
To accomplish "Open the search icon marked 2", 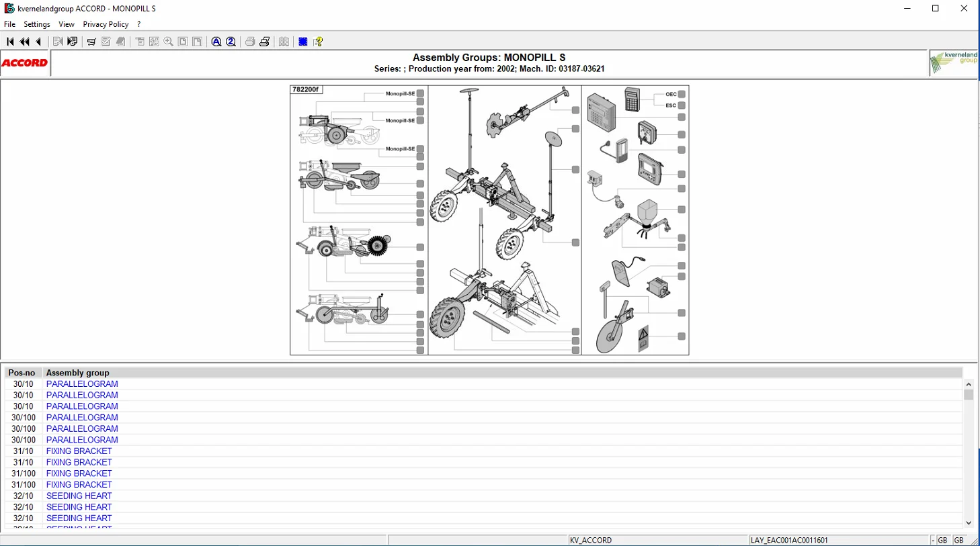I will click(231, 42).
